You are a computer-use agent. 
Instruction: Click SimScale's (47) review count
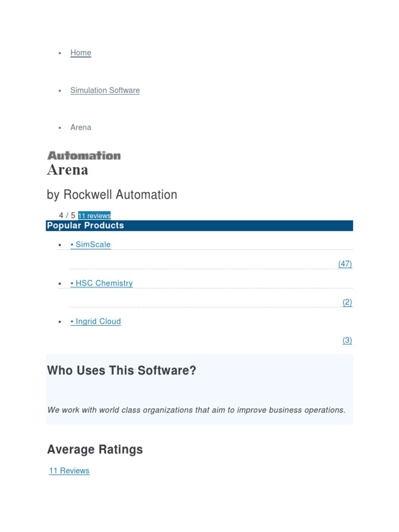click(345, 264)
